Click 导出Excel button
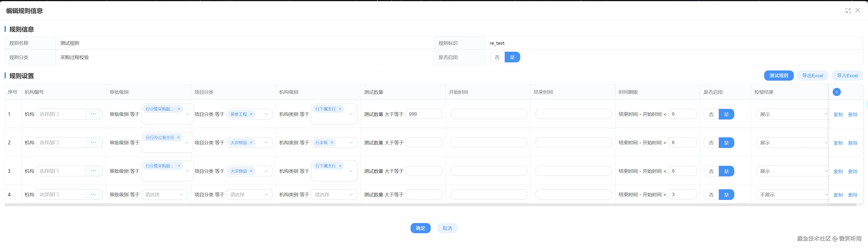 coord(812,76)
